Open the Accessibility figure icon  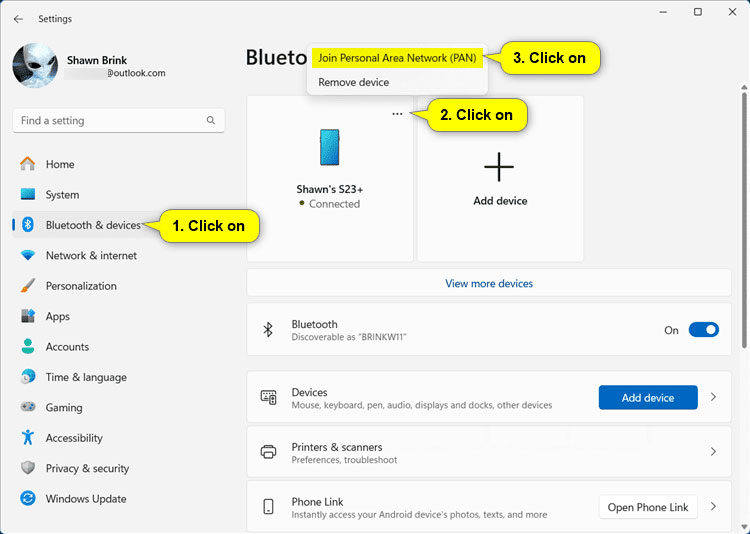[x=28, y=437]
